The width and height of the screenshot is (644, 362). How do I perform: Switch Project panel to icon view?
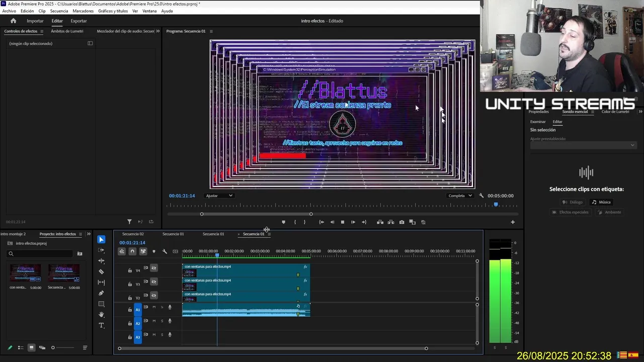click(x=31, y=347)
